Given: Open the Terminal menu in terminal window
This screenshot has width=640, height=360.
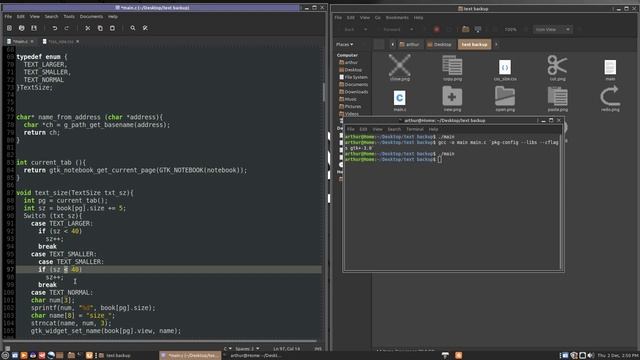Looking at the screenshot, I should coord(415,129).
